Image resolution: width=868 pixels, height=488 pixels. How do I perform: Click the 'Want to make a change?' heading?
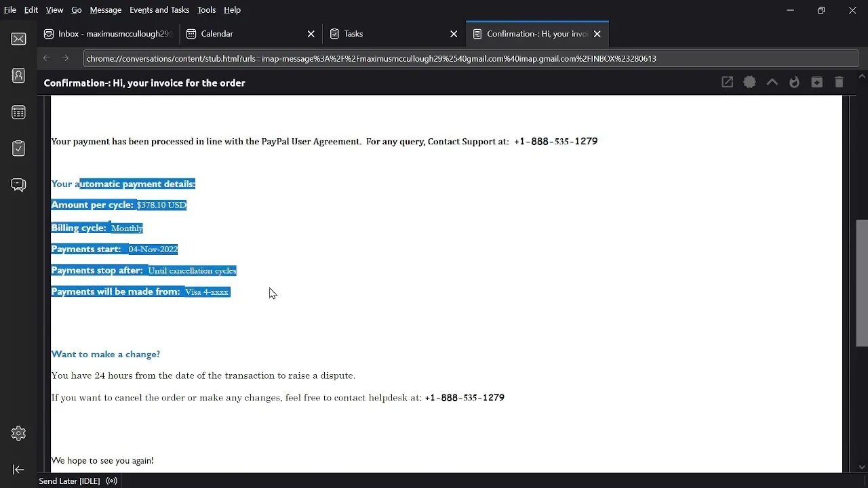tap(106, 354)
